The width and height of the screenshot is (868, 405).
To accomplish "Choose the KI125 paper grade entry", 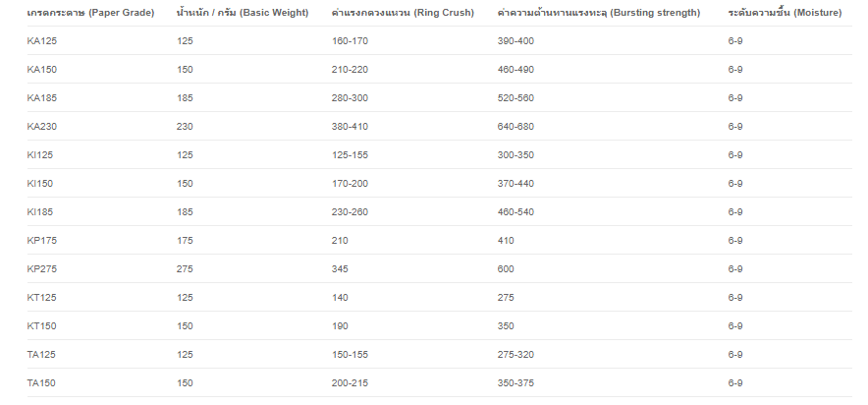I will [39, 155].
